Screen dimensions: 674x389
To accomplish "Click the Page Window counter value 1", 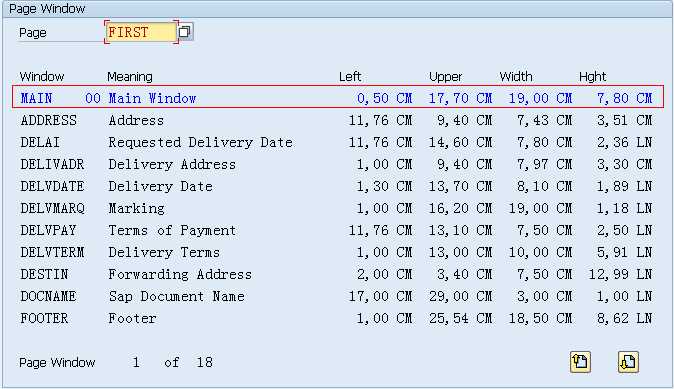I will 136,362.
